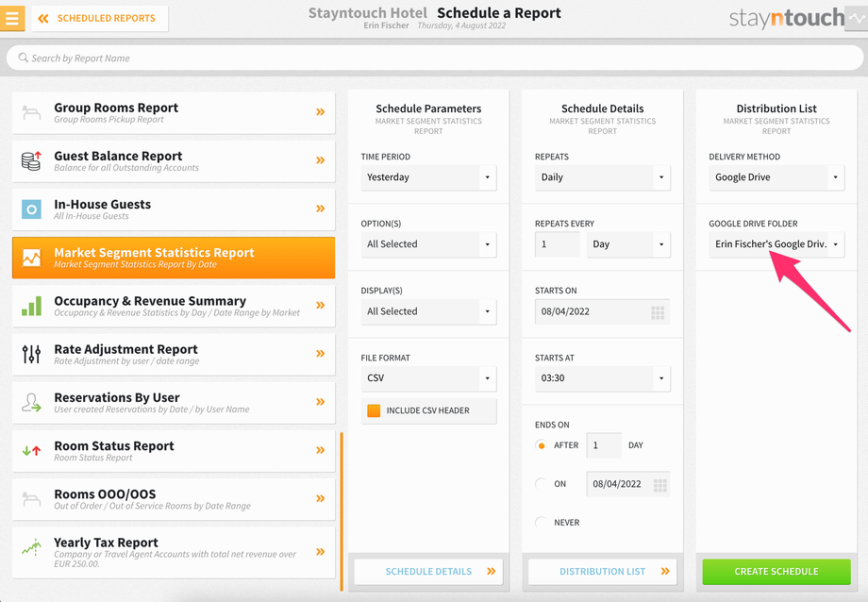Screen dimensions: 868x602
Task: Click the Distribution List button
Action: click(602, 572)
